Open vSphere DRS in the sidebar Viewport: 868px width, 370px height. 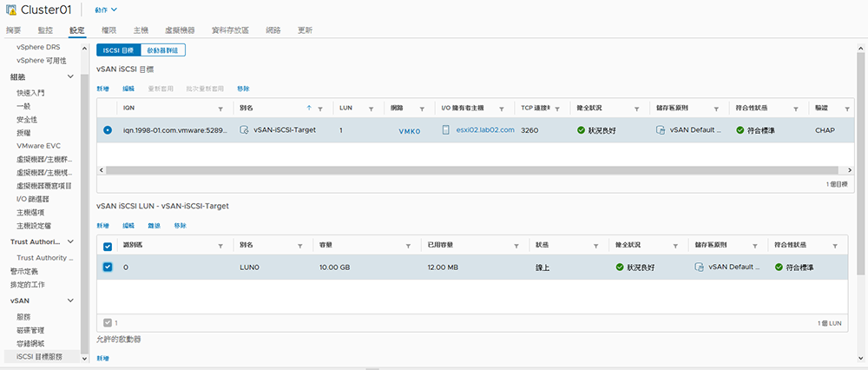38,47
